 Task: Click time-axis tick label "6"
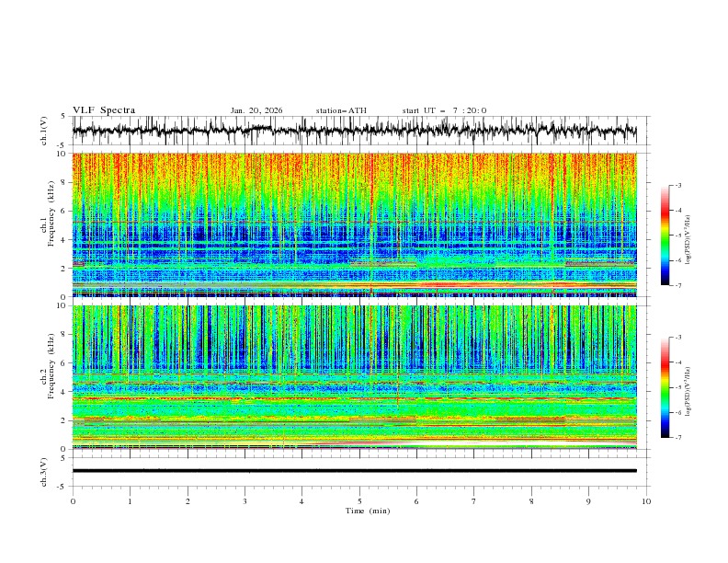[416, 501]
